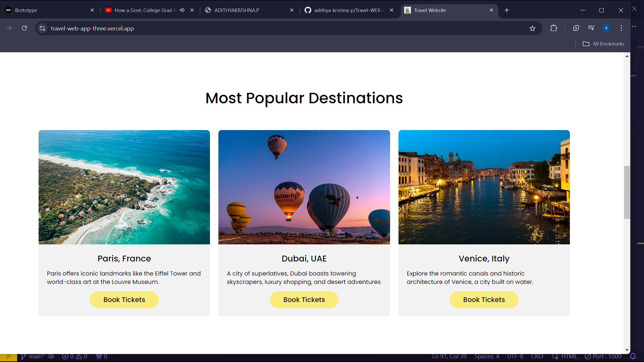Close the GitHub Travel-WEB tab

coord(391,10)
